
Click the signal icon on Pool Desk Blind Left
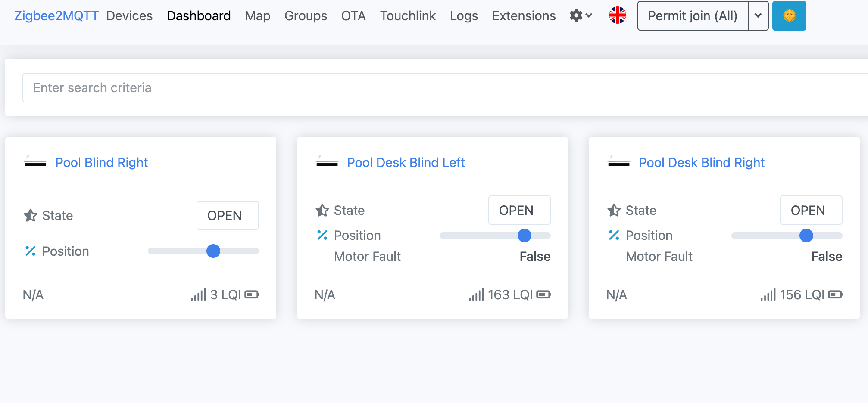click(476, 295)
